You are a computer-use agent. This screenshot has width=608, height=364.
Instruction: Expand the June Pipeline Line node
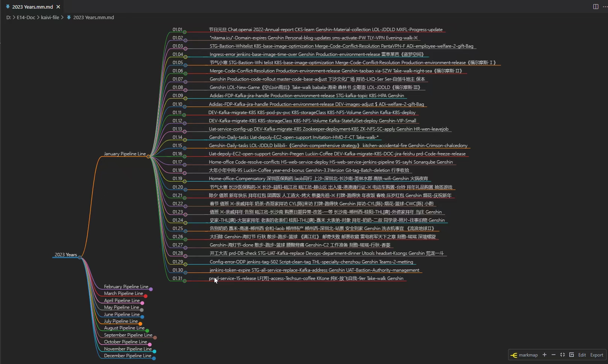[142, 317]
